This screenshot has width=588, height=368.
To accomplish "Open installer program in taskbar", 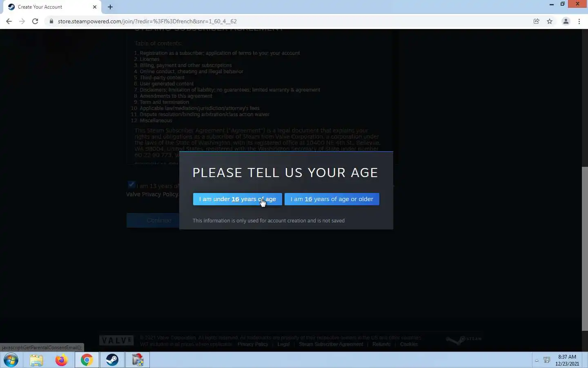I will coord(138,360).
